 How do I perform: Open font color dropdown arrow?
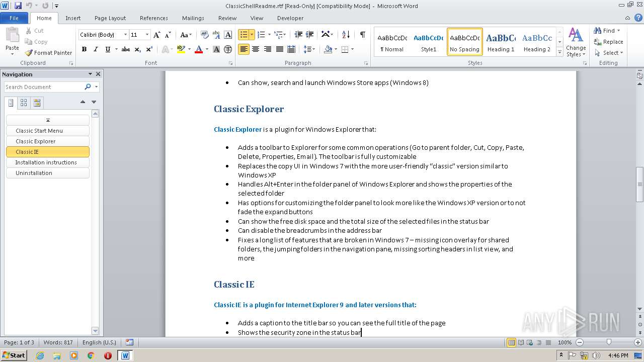(x=206, y=49)
